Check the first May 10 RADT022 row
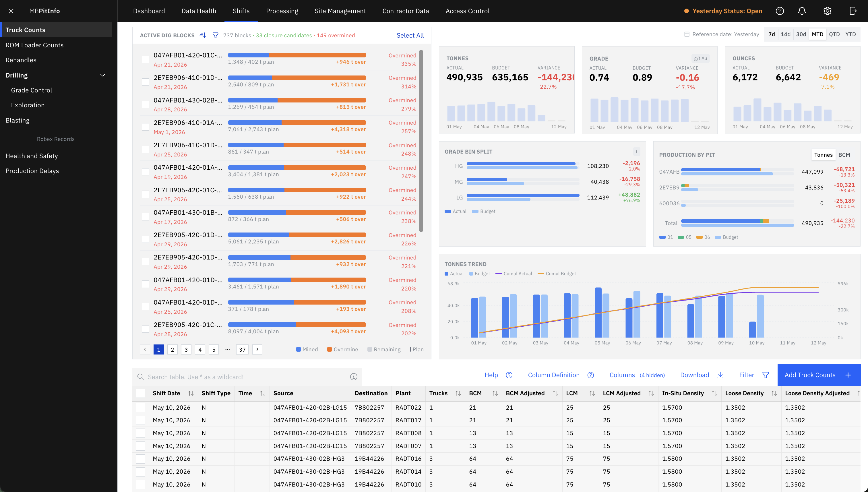This screenshot has height=492, width=868. 141,408
